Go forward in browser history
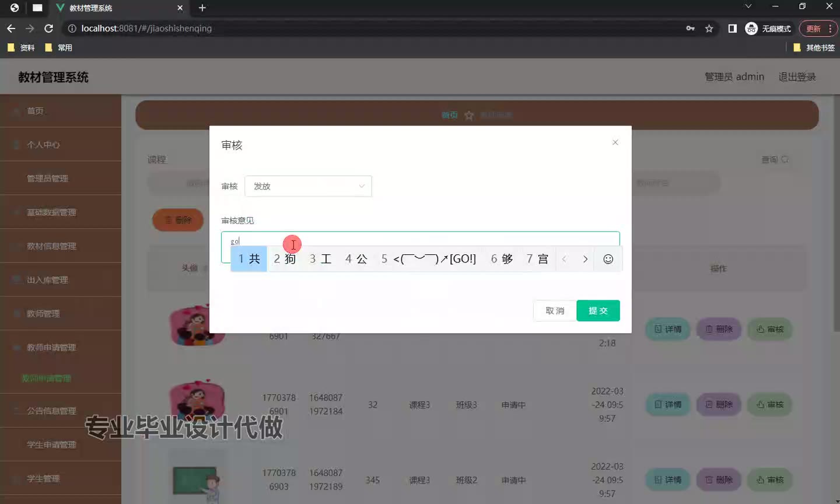840x504 pixels. pos(30,28)
